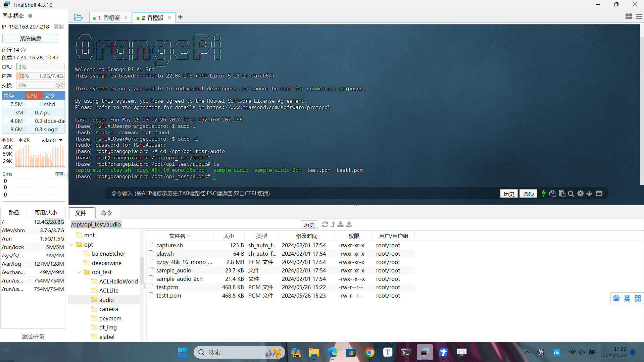
Task: Select the test1.pcm file
Action: point(168,296)
